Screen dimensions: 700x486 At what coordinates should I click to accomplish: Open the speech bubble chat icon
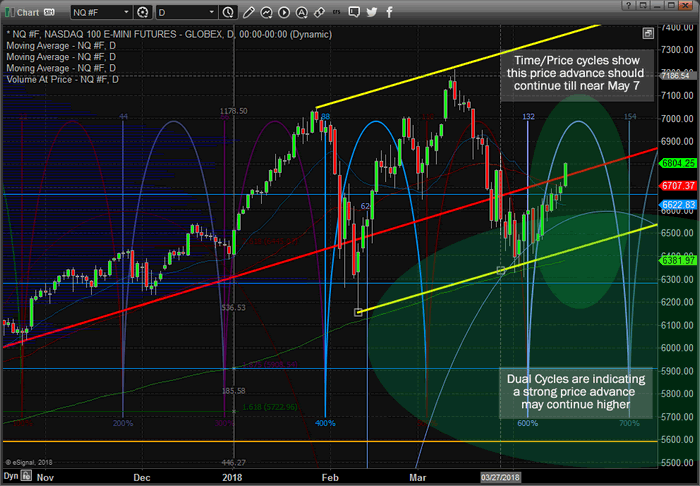354,12
